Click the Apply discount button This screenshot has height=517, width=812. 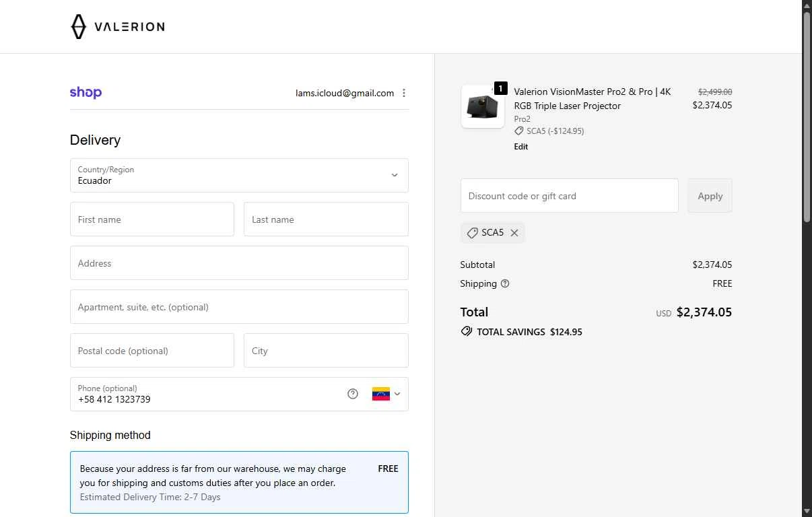click(x=710, y=196)
